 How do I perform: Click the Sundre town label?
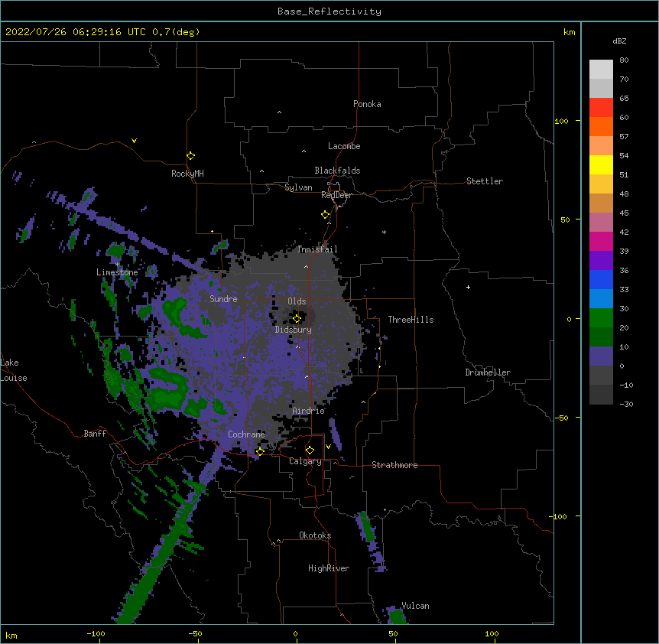[223, 299]
